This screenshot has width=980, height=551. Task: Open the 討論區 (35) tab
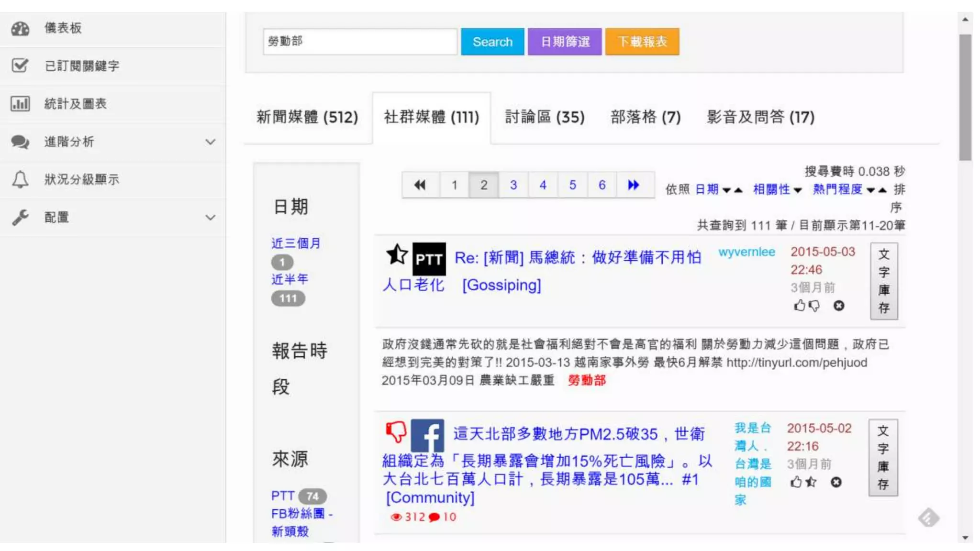(x=545, y=117)
